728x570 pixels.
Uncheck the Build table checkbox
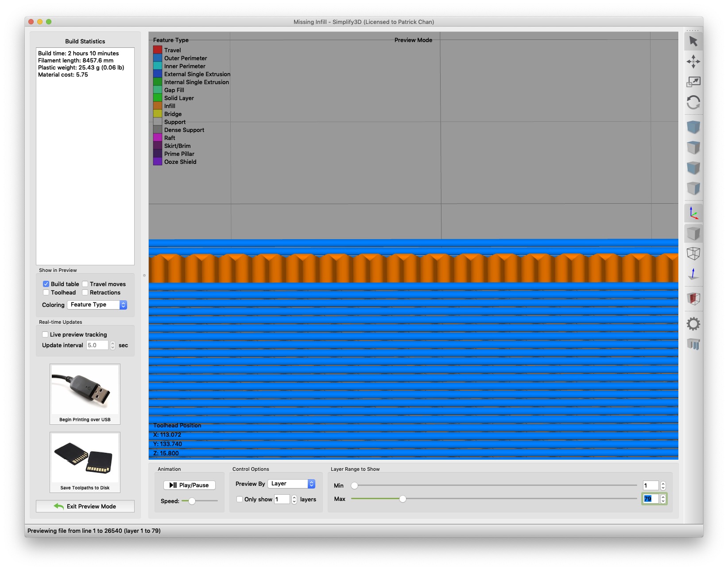46,284
